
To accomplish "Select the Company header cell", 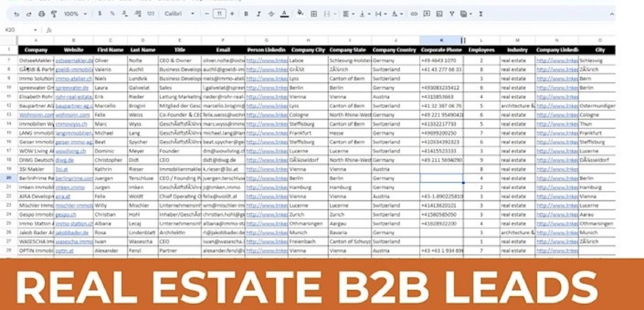I will (x=36, y=50).
